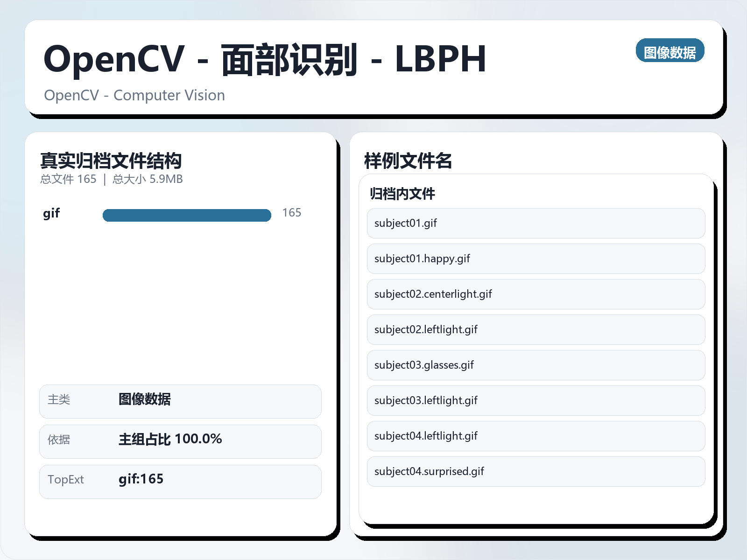Screen dimensions: 747x560
Task: Click the 主类 row icon area
Action: pyautogui.click(x=59, y=400)
